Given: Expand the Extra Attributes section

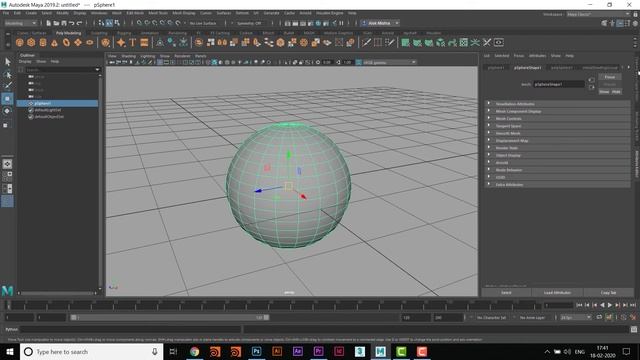Looking at the screenshot, I should click(558, 185).
